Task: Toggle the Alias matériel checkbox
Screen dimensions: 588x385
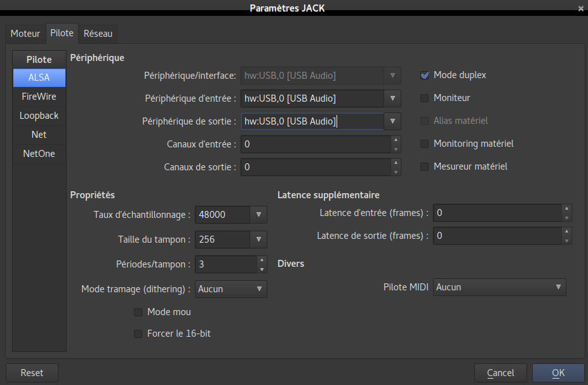Action: (425, 121)
